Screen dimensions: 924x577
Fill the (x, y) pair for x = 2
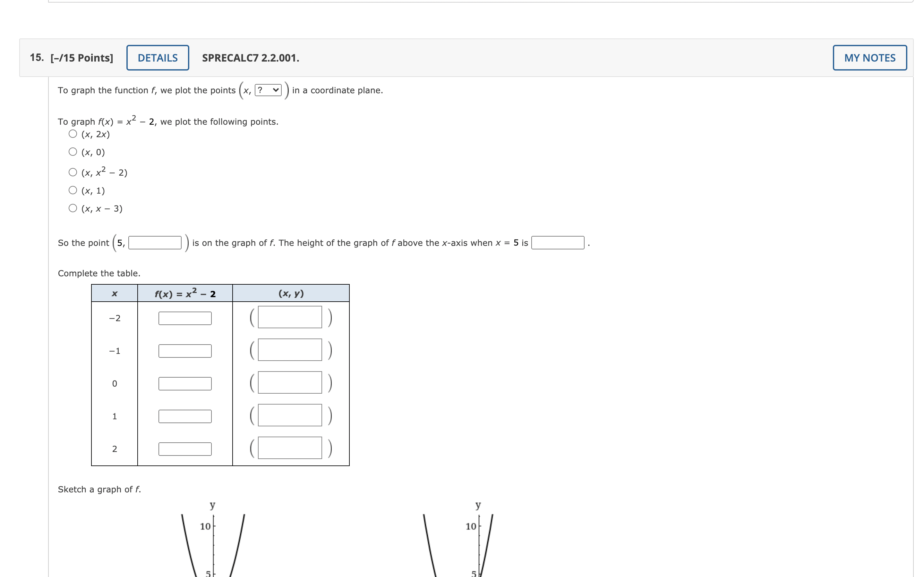pos(290,448)
